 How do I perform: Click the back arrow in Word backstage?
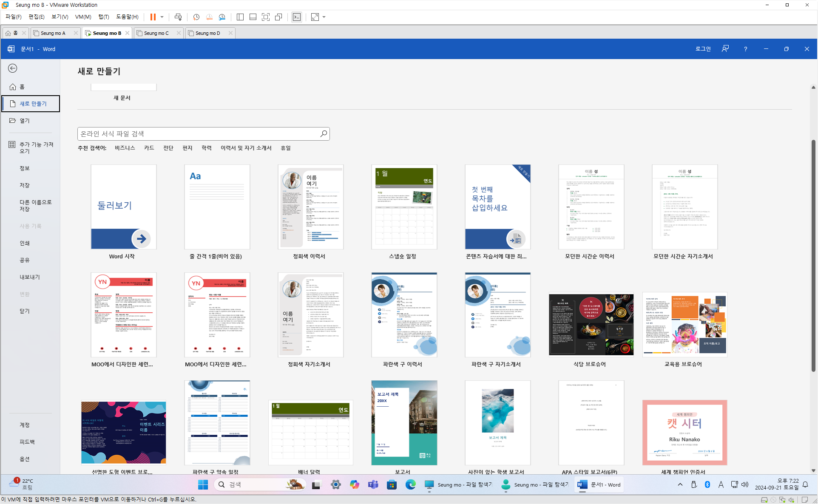coord(13,68)
